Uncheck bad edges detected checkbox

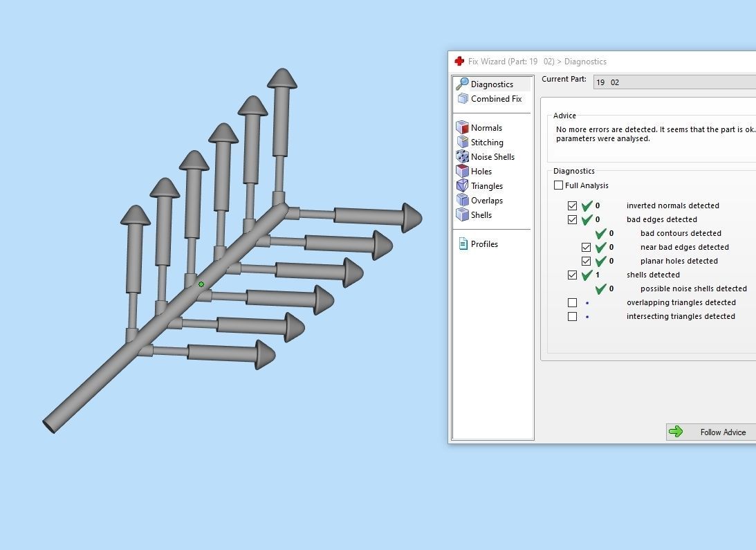point(572,219)
